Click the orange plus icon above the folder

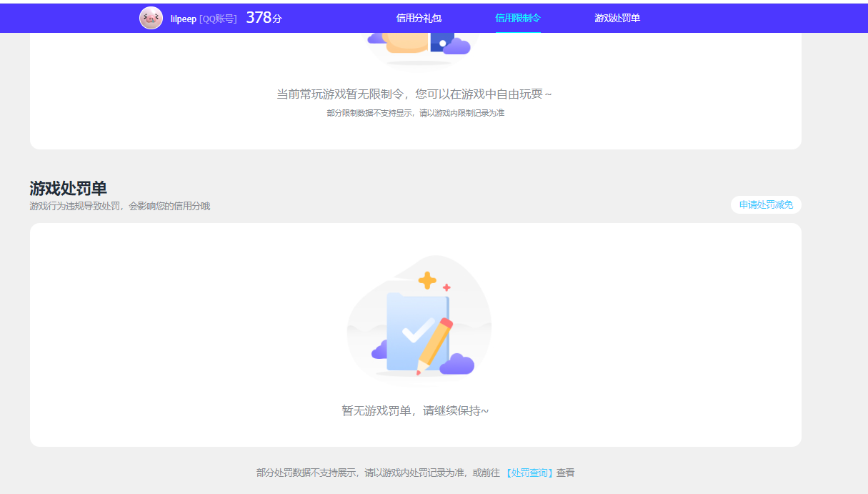(427, 280)
